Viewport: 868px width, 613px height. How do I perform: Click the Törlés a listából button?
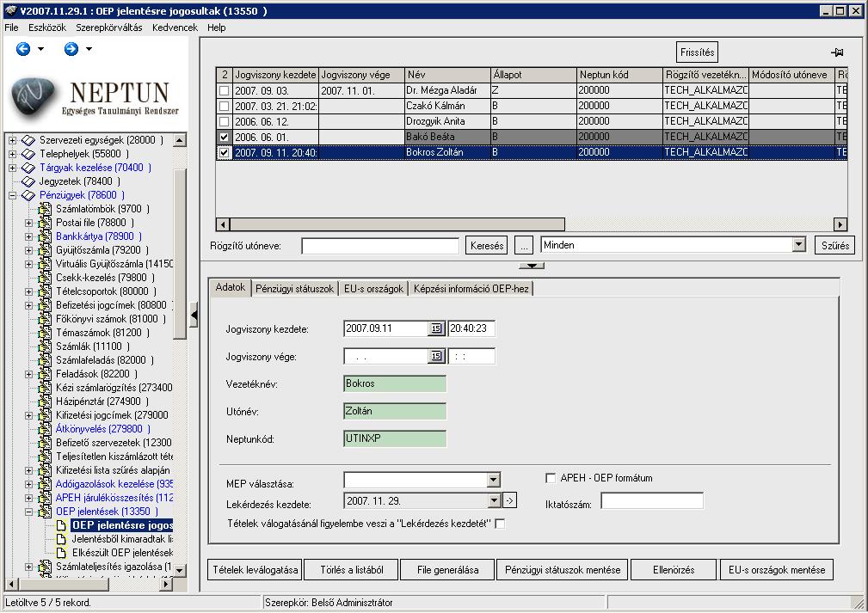click(x=352, y=570)
